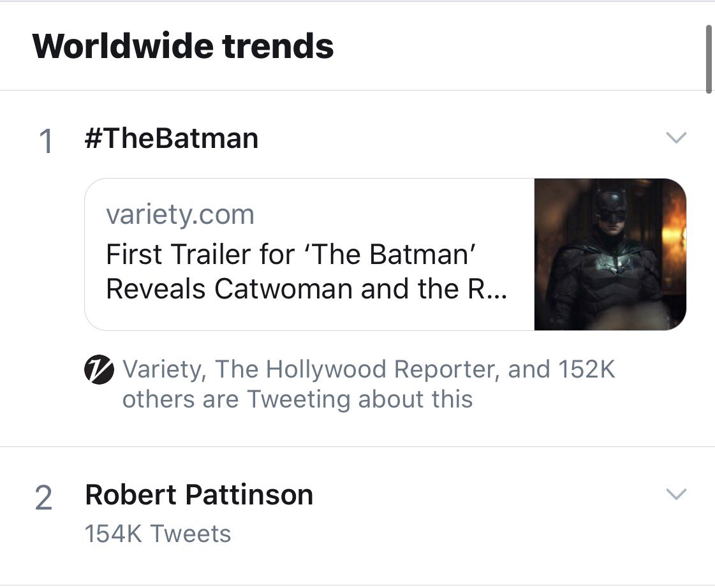Open the variety.com article headline
Image resolution: width=715 pixels, height=588 pixels.
pyautogui.click(x=306, y=271)
